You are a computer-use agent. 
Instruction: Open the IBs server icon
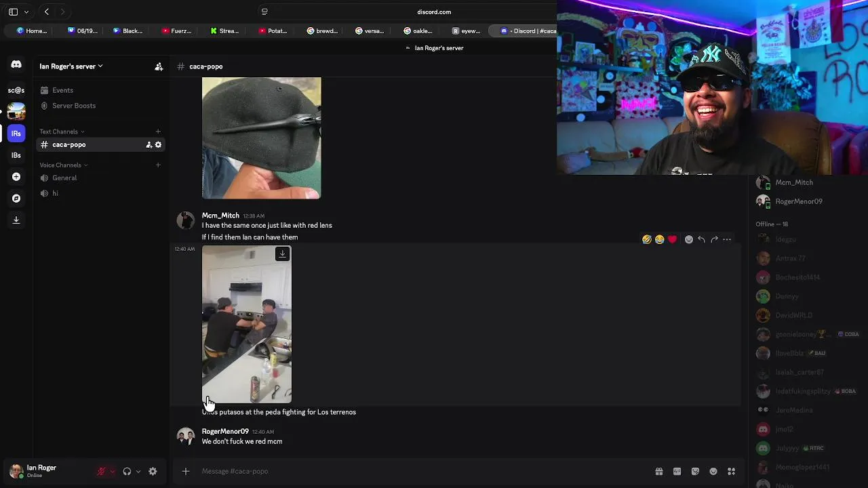click(16, 155)
